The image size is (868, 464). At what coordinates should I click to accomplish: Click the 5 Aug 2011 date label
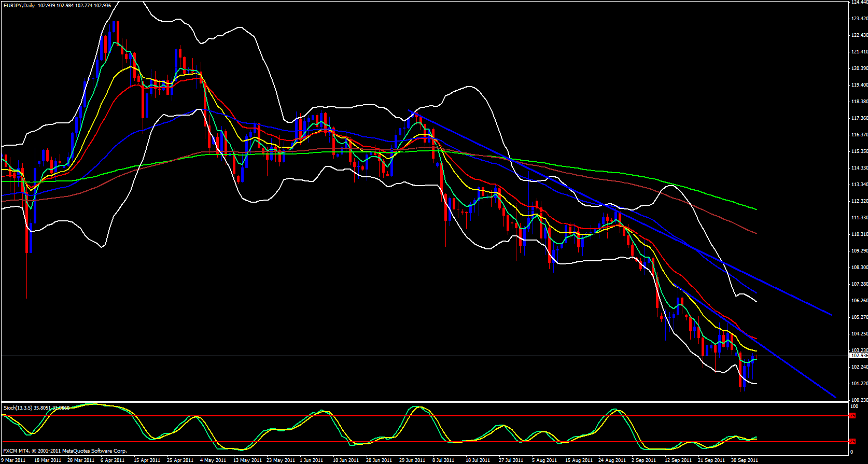click(x=545, y=460)
